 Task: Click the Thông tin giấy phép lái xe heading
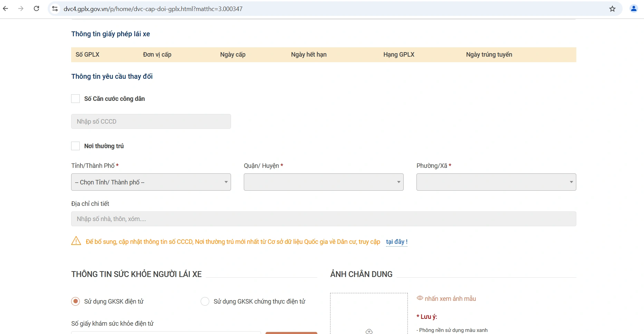click(x=110, y=34)
